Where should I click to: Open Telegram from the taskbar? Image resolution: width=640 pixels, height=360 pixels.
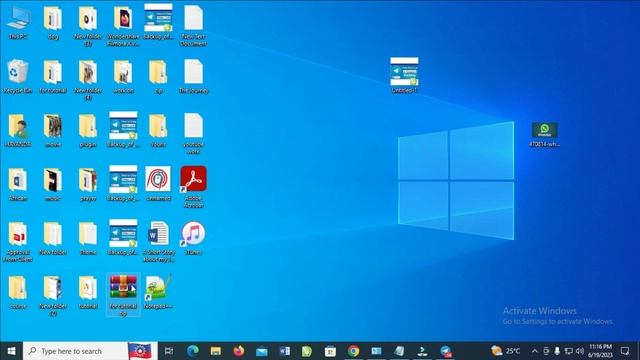446,351
